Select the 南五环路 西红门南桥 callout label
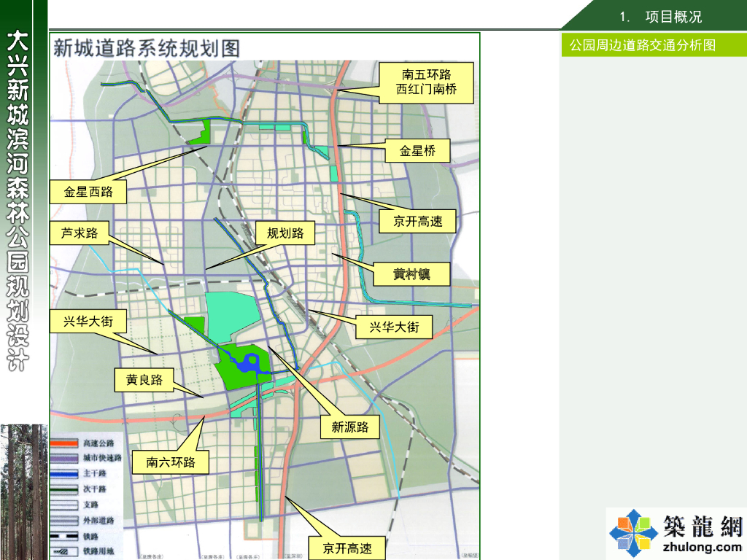The height and width of the screenshot is (560, 747). (x=426, y=82)
